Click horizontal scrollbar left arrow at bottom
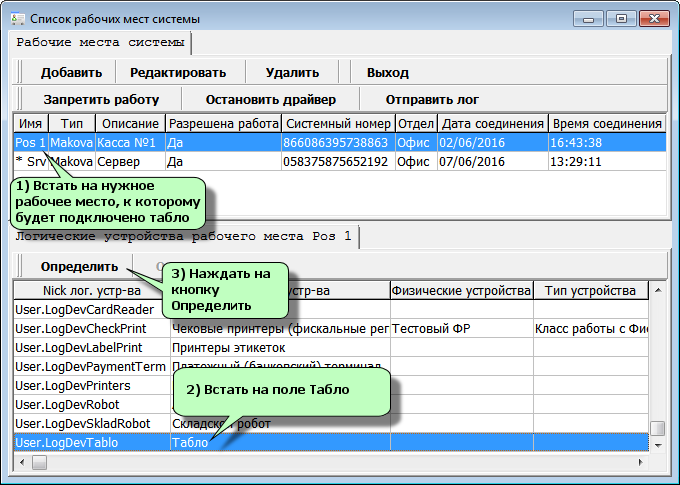This screenshot has width=680, height=485. point(22,462)
